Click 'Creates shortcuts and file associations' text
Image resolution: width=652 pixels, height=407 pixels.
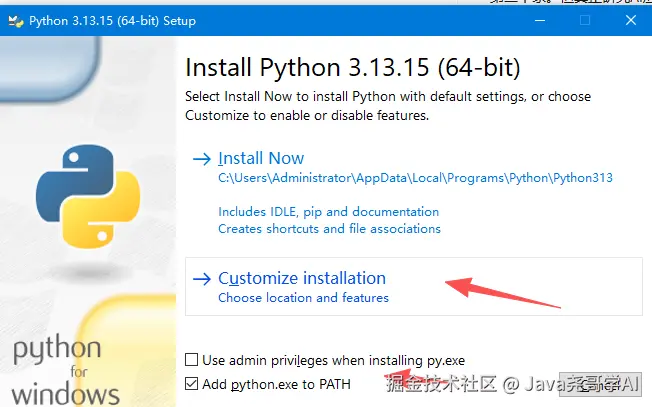(x=329, y=229)
